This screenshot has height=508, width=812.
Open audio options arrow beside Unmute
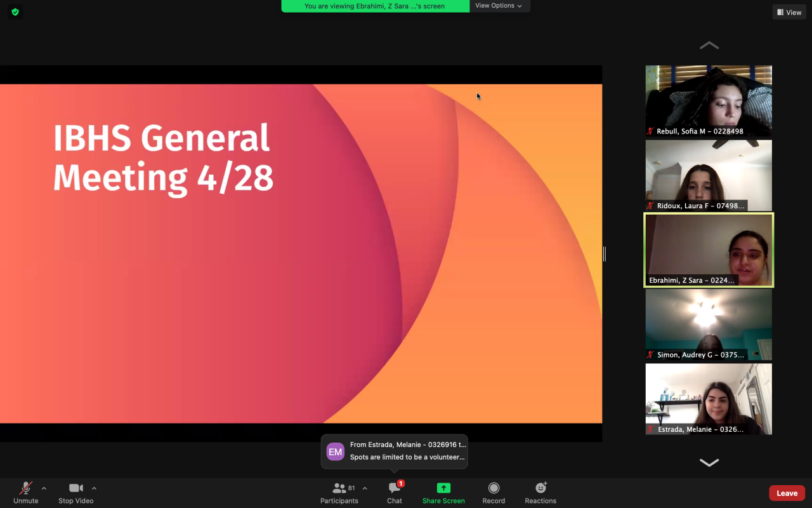click(44, 488)
